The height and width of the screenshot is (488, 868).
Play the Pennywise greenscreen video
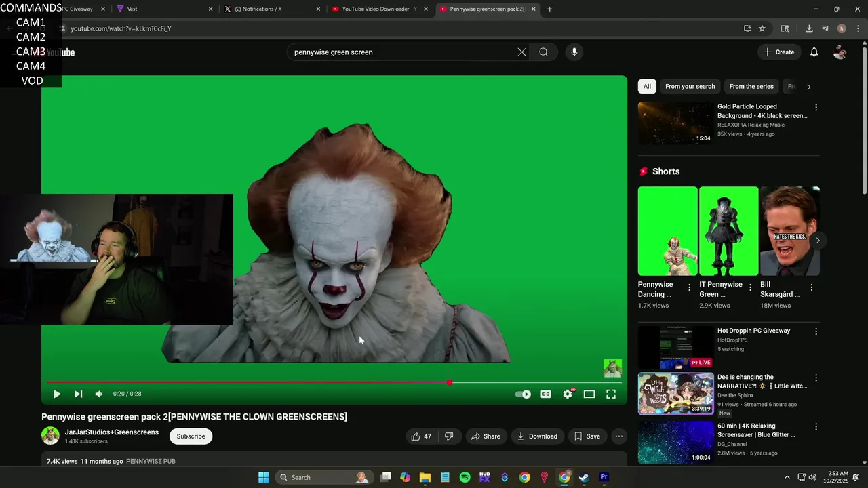tap(57, 394)
